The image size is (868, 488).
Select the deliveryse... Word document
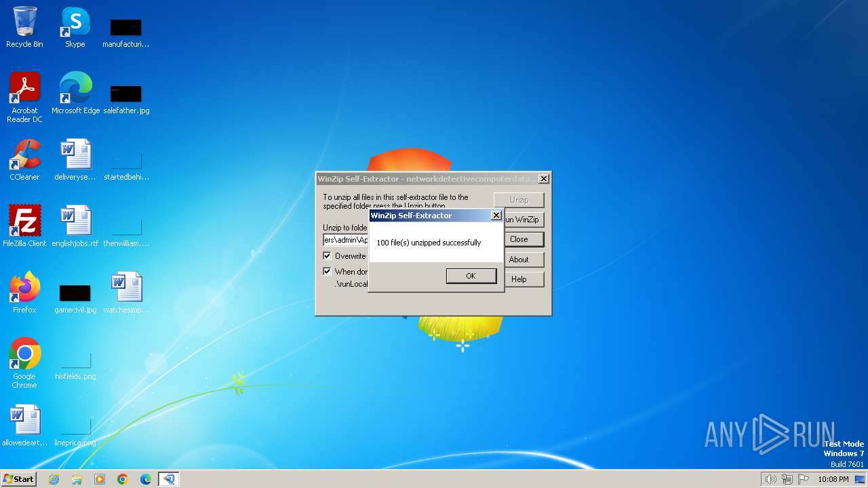[x=75, y=160]
